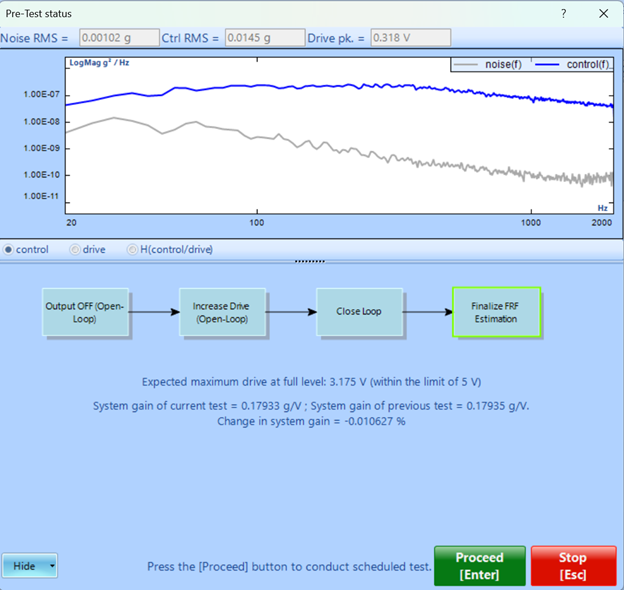Click the blue control(f) legend entry
Viewport: 624px width, 590px height.
pyautogui.click(x=573, y=65)
